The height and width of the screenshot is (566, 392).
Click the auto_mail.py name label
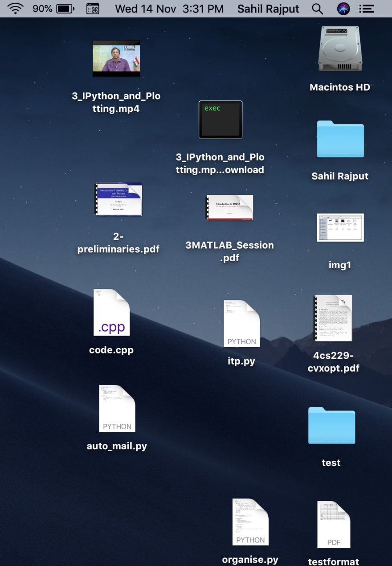[x=117, y=446]
